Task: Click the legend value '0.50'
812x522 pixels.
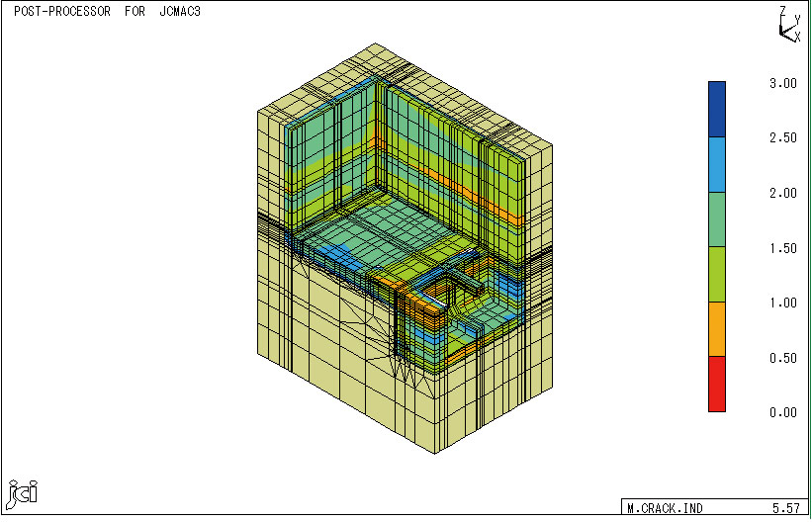Action: [782, 358]
